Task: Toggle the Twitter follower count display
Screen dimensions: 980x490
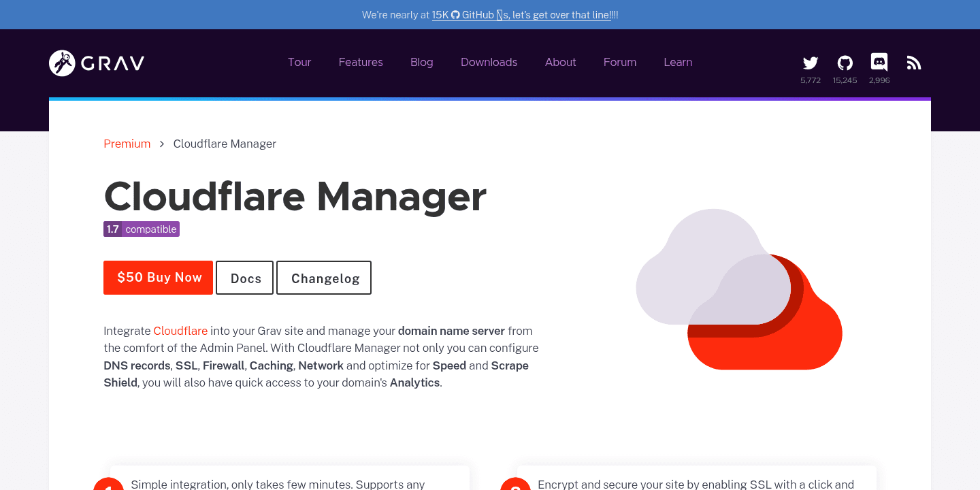Action: pyautogui.click(x=810, y=80)
